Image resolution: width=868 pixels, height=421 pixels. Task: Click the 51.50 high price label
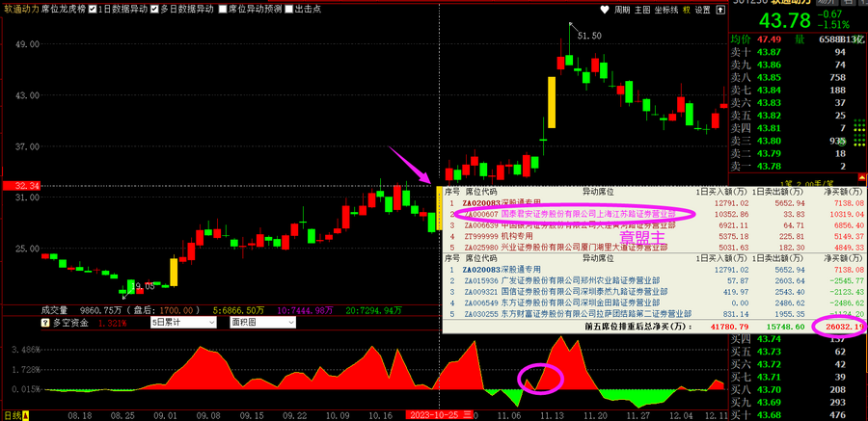(589, 36)
